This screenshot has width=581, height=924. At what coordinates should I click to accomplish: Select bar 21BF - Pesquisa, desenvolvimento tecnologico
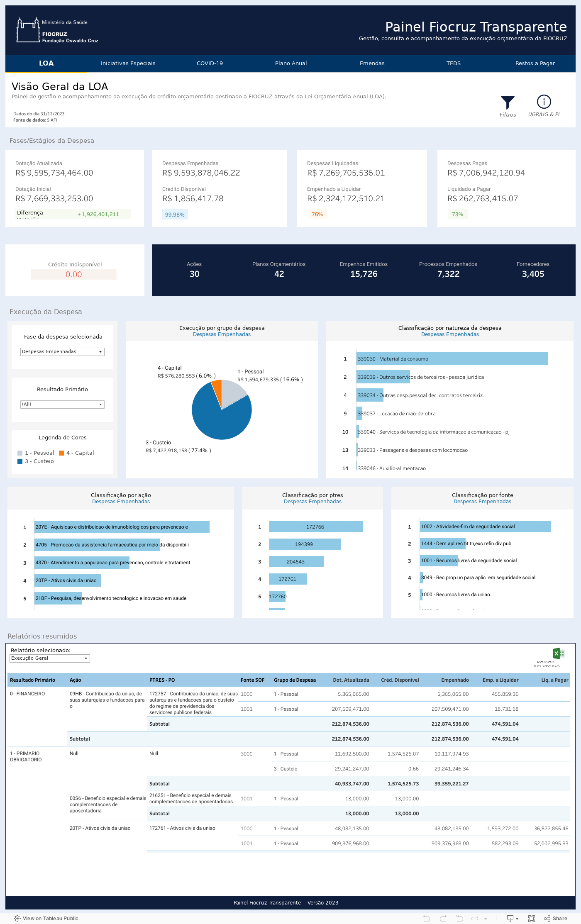58,598
